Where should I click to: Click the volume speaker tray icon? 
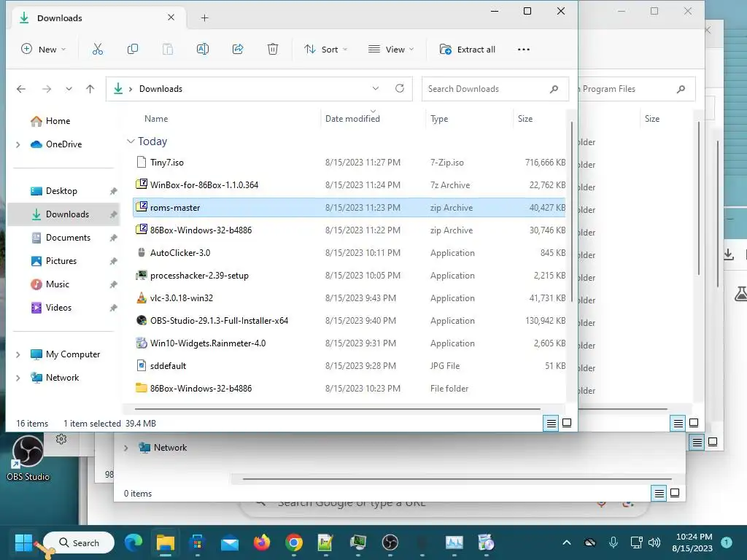pyautogui.click(x=654, y=542)
